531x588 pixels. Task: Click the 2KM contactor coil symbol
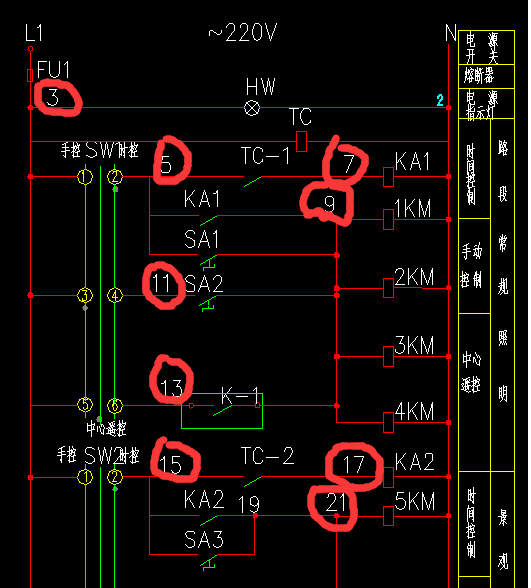[388, 288]
